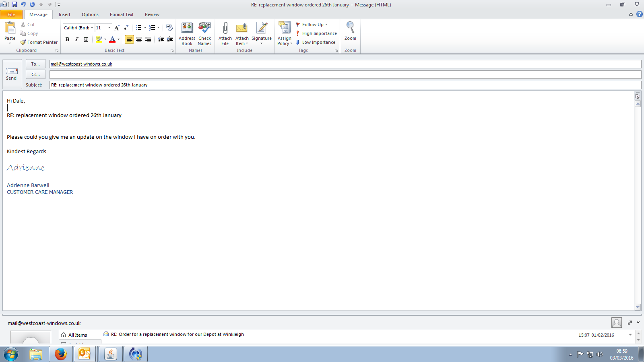This screenshot has height=362, width=644.
Task: Click the Cc... button
Action: click(x=35, y=74)
